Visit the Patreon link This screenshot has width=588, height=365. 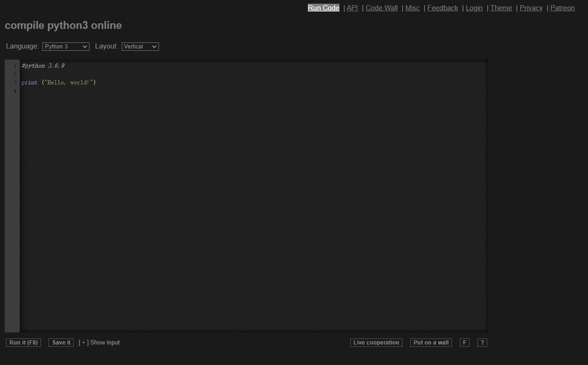click(562, 8)
